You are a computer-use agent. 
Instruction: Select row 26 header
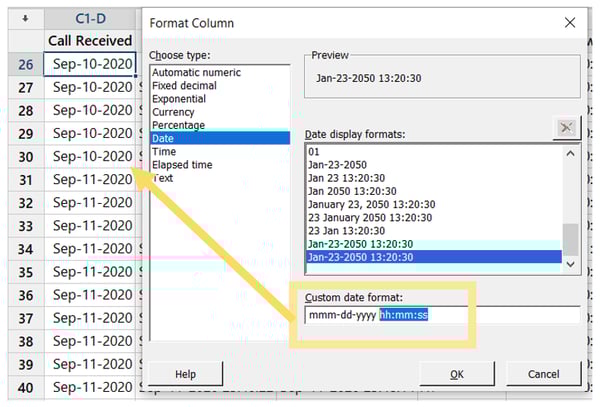coord(24,64)
